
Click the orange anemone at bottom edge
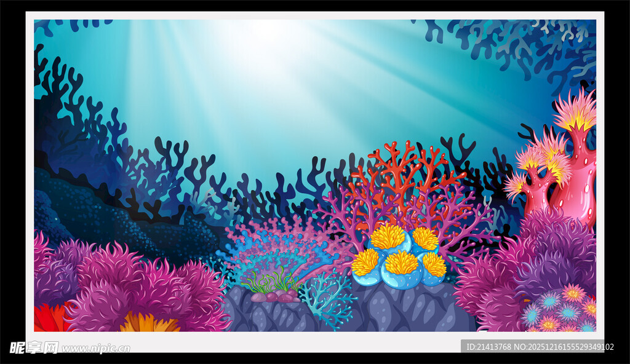pyautogui.click(x=149, y=323)
